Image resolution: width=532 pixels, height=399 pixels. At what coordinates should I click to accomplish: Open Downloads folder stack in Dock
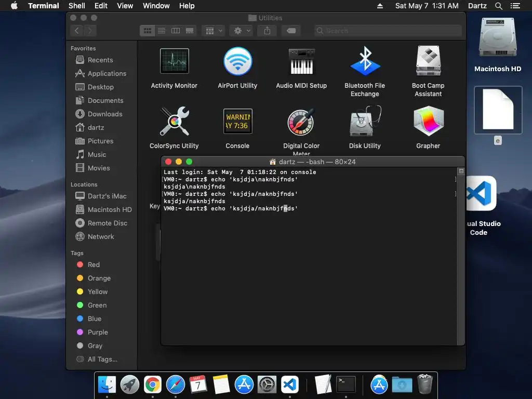(402, 385)
